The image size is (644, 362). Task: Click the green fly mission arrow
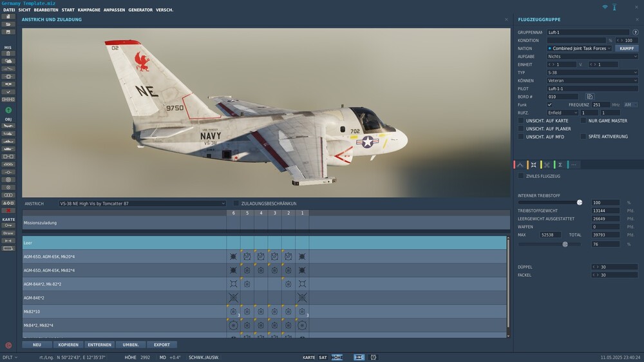coord(8,110)
